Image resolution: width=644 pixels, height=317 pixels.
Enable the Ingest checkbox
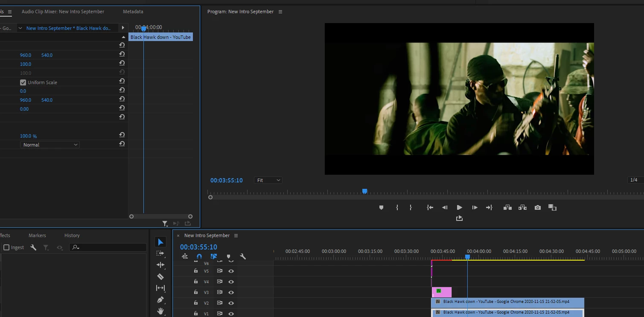pyautogui.click(x=6, y=247)
